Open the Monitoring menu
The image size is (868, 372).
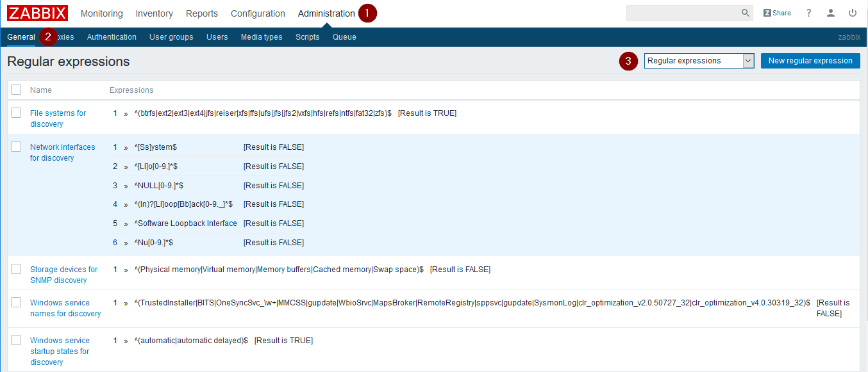click(x=101, y=13)
